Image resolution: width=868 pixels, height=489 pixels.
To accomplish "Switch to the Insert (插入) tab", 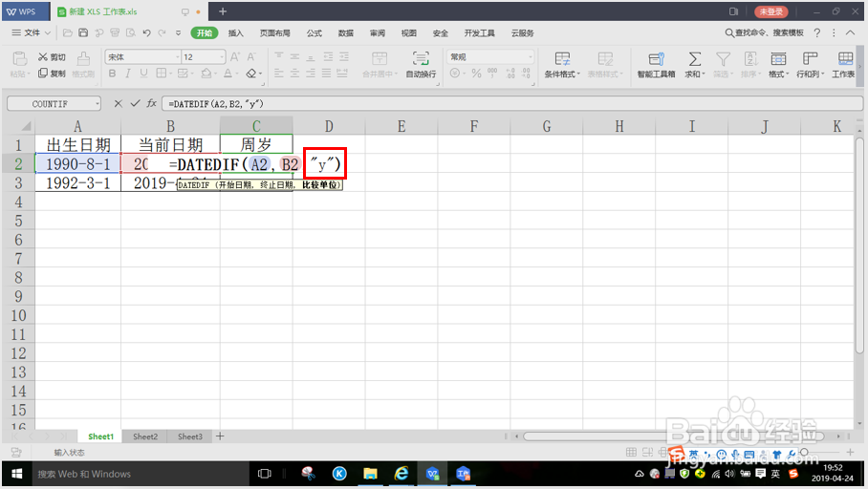I will (x=236, y=33).
